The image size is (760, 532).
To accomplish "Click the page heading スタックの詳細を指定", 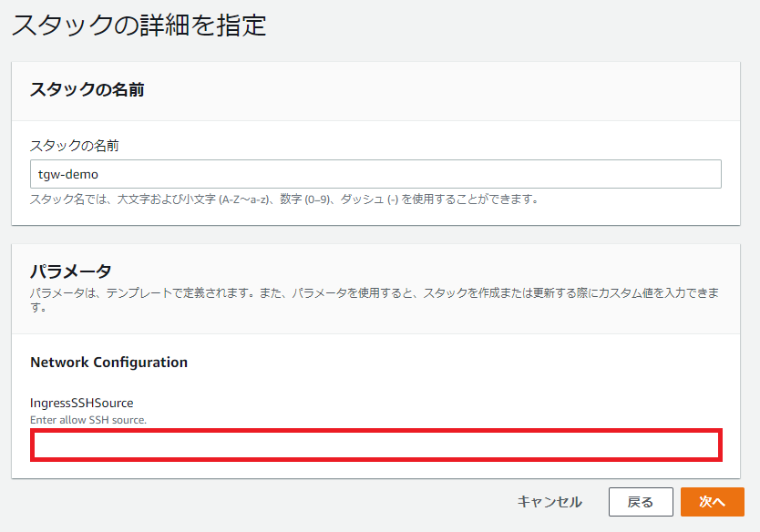I will click(x=139, y=26).
